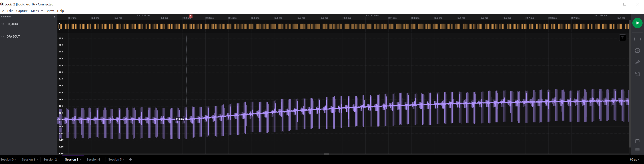Open the Help menu

[61, 11]
